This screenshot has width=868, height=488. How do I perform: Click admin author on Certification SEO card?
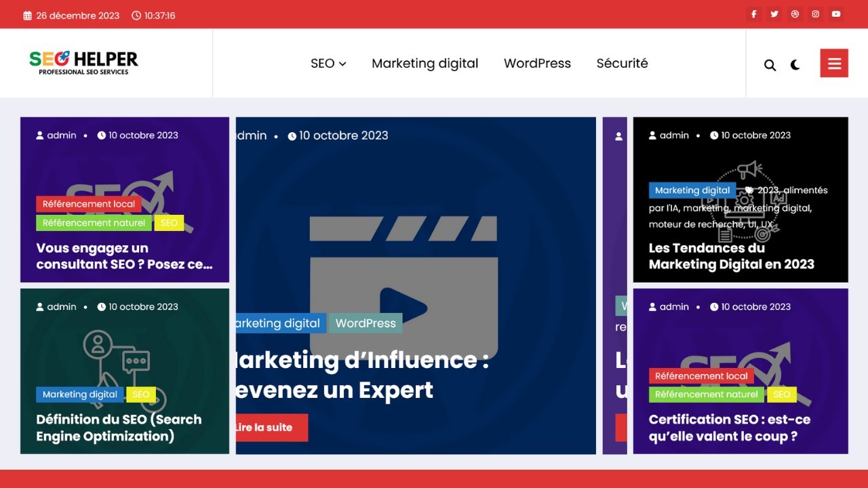[x=669, y=307]
